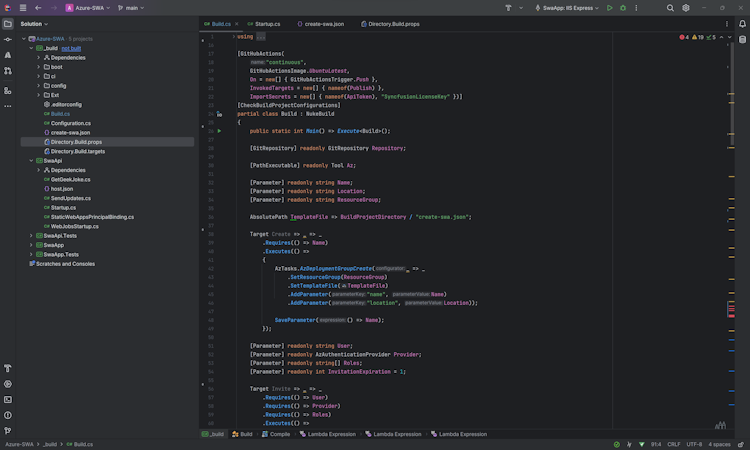The width and height of the screenshot is (750, 450).
Task: Open the Commit tool window
Action: point(8,39)
